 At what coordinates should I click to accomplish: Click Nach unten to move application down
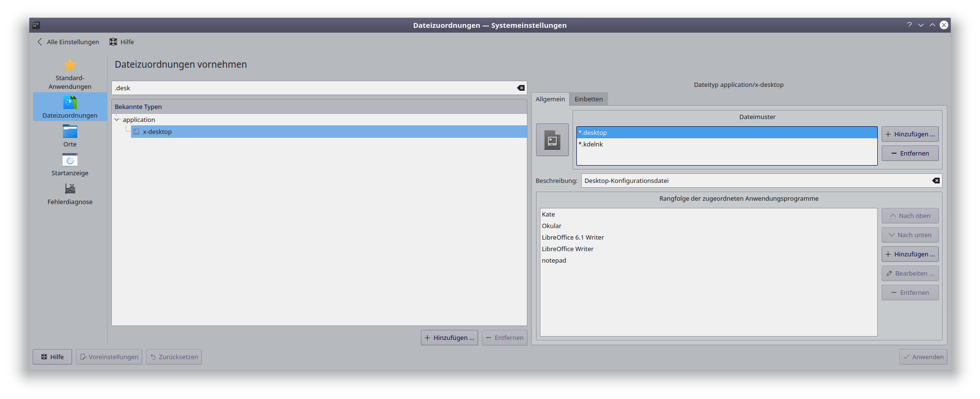(910, 235)
